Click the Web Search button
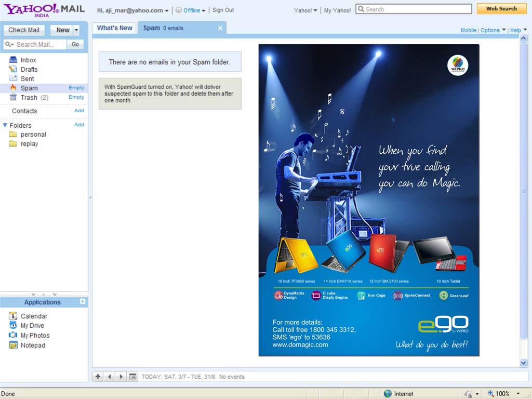 (501, 8)
